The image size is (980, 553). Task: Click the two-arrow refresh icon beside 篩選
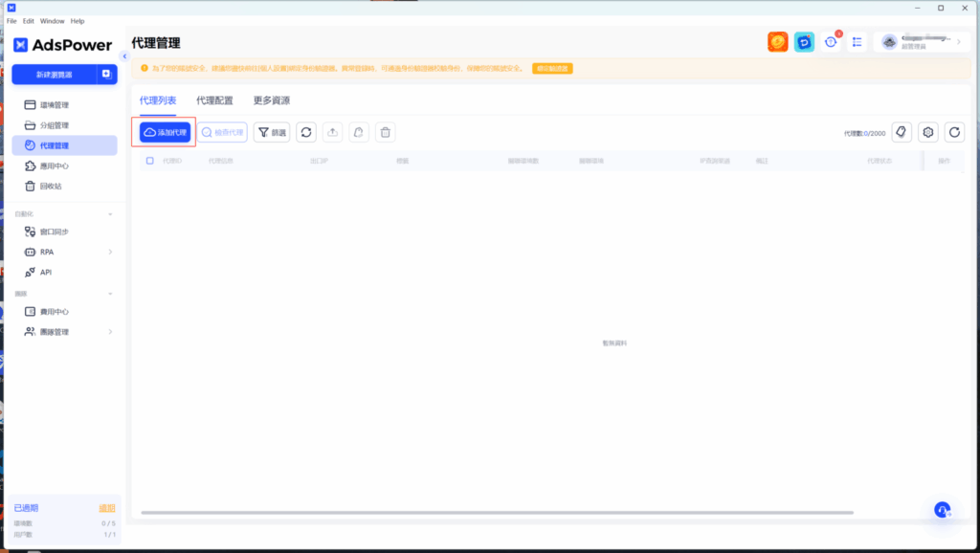pos(306,132)
